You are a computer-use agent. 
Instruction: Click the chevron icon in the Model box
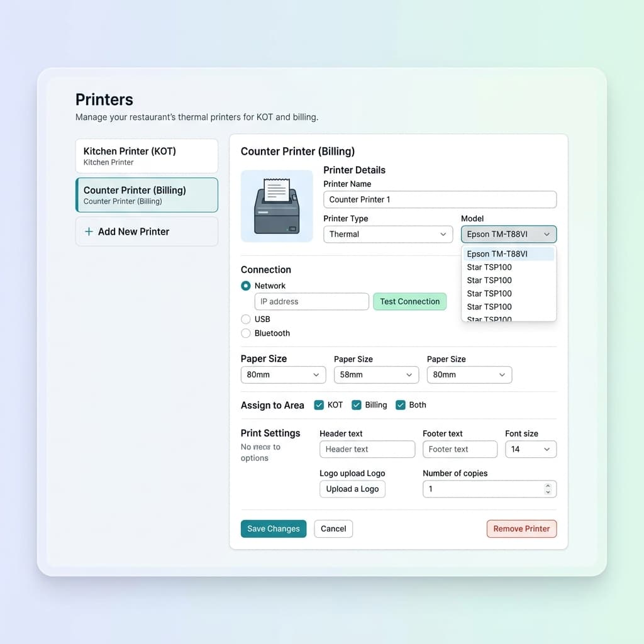click(547, 234)
